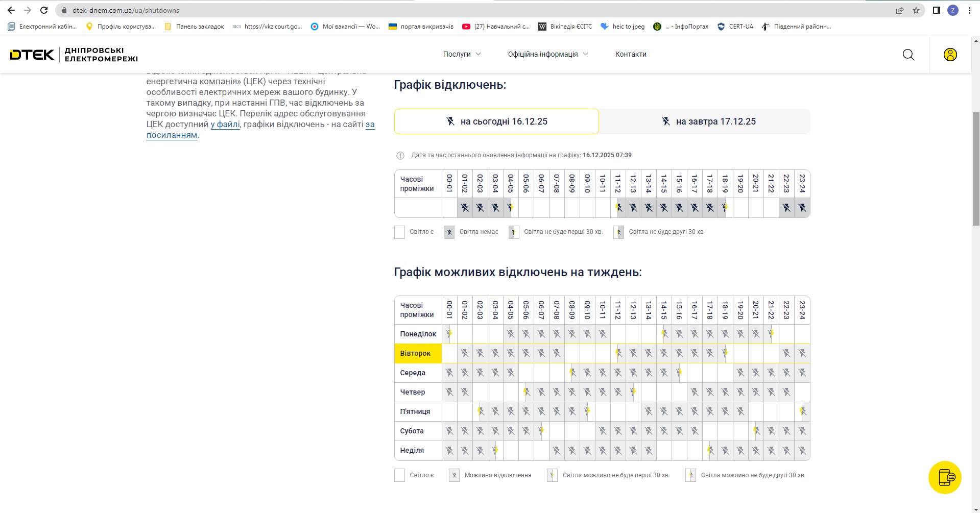Open the 'у файлі' address list link
This screenshot has height=513, width=980.
[225, 125]
